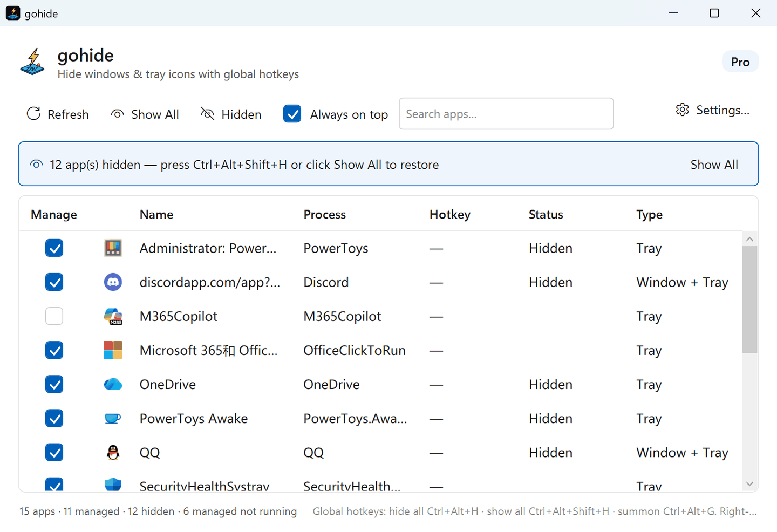Click the 12 app(s) hidden banner message
This screenshot has height=532, width=777.
244,165
